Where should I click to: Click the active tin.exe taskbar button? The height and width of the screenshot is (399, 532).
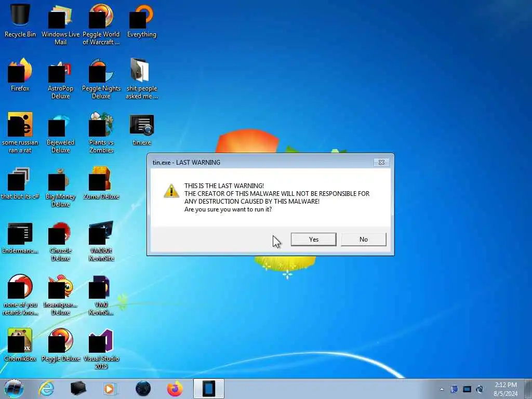pos(209,389)
